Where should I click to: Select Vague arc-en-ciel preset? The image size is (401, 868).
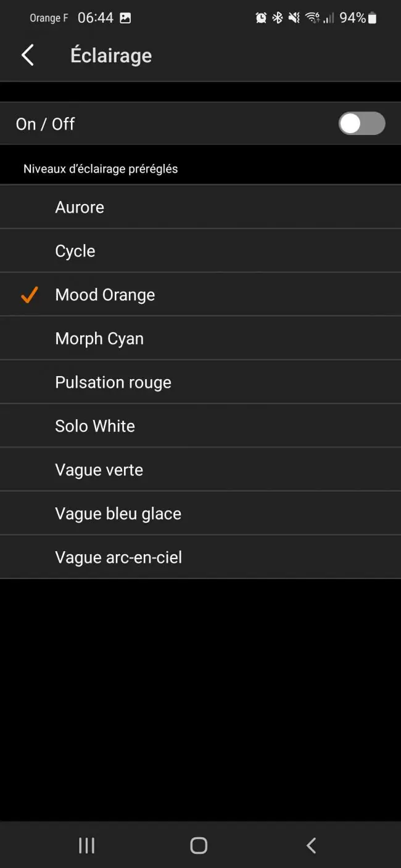(x=200, y=557)
